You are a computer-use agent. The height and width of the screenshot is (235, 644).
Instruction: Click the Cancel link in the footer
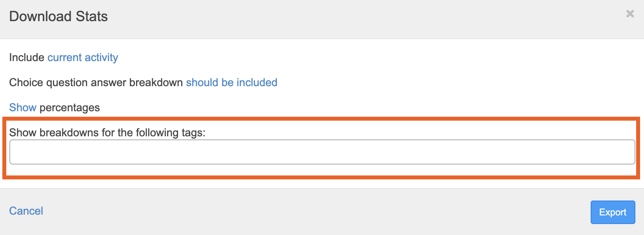coord(26,211)
